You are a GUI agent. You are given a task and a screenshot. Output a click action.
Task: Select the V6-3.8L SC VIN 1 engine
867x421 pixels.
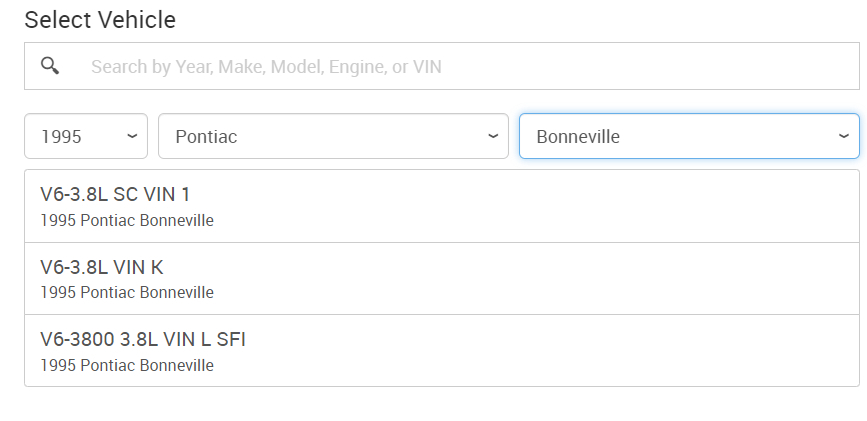(x=115, y=194)
